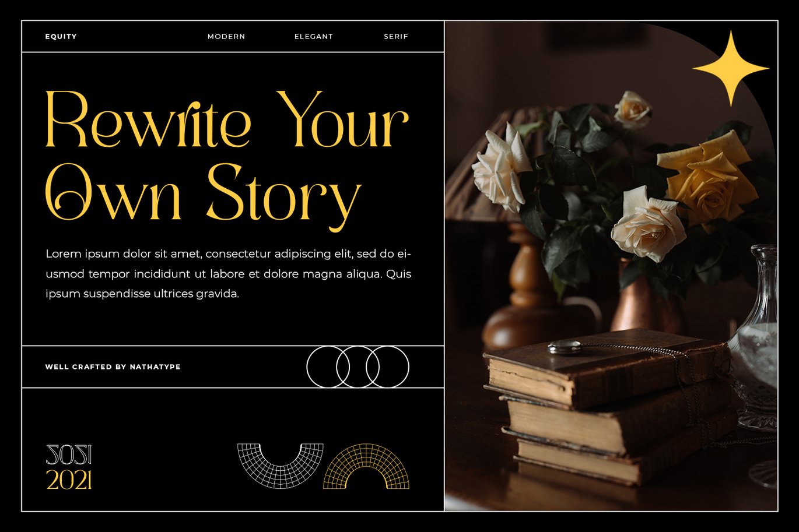Click WELL CRAFTED BY NATHATYPE text
The image size is (799, 532).
click(113, 367)
